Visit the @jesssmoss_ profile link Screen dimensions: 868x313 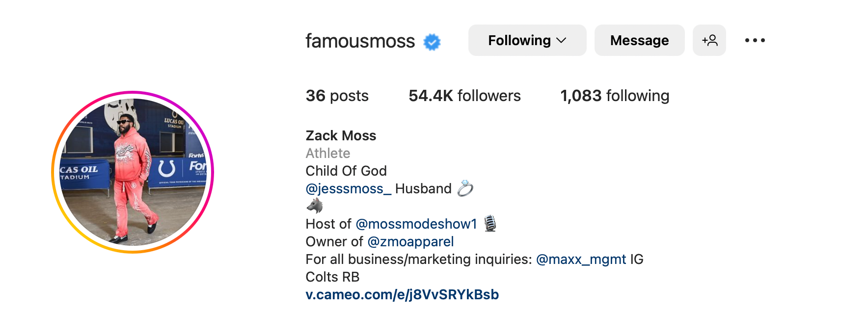pos(348,188)
